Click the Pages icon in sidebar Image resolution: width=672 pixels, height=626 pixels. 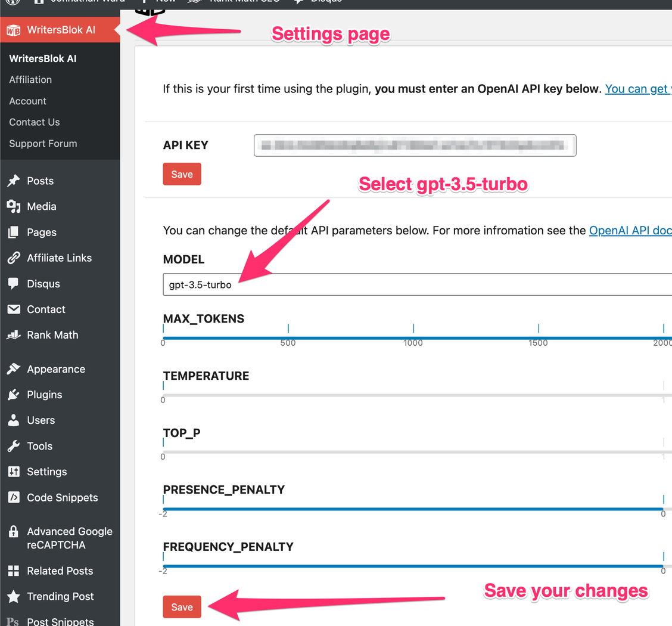14,232
